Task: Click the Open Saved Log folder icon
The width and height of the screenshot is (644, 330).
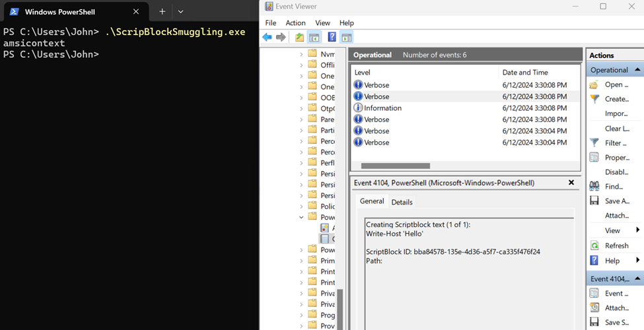Action: point(594,84)
